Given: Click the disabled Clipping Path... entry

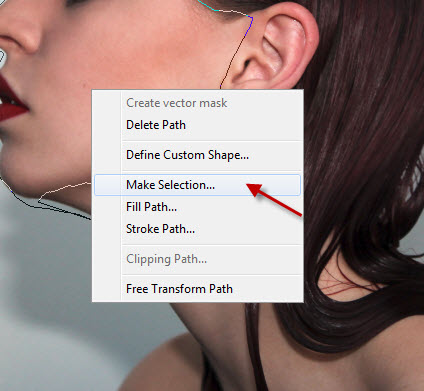Looking at the screenshot, I should pos(197,259).
